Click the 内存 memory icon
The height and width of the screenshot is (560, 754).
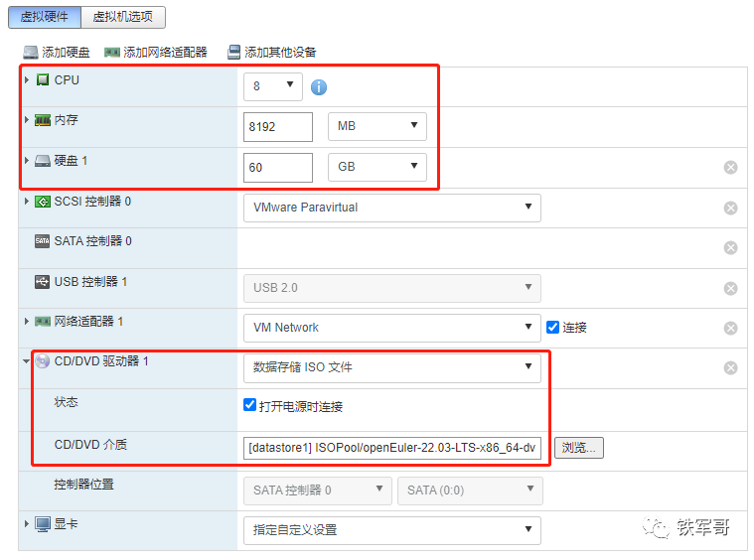pos(43,120)
